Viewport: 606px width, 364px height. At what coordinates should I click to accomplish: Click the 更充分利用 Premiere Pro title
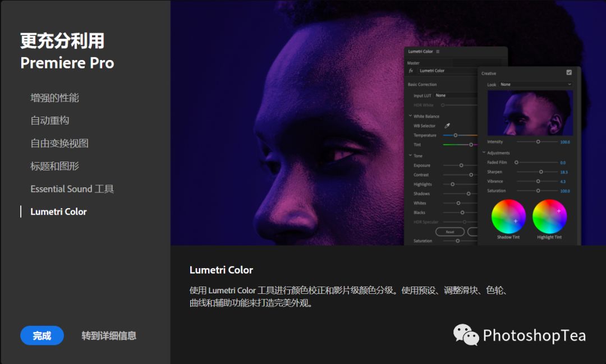[x=67, y=52]
